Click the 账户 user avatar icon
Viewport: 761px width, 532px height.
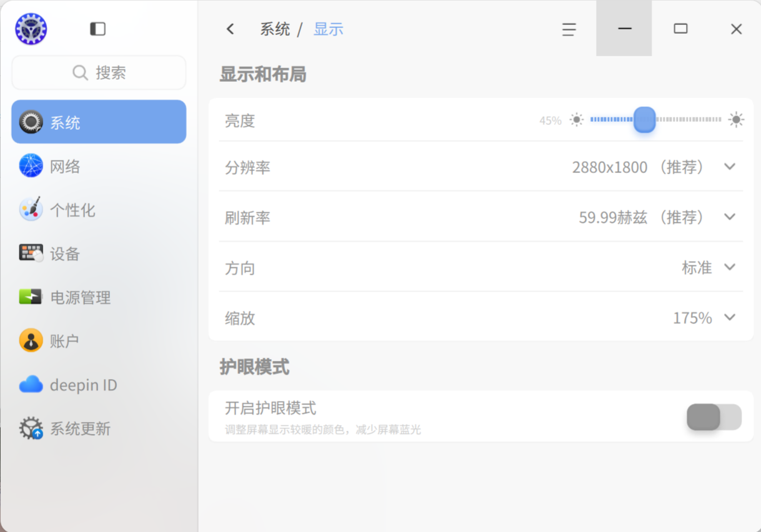coord(31,340)
